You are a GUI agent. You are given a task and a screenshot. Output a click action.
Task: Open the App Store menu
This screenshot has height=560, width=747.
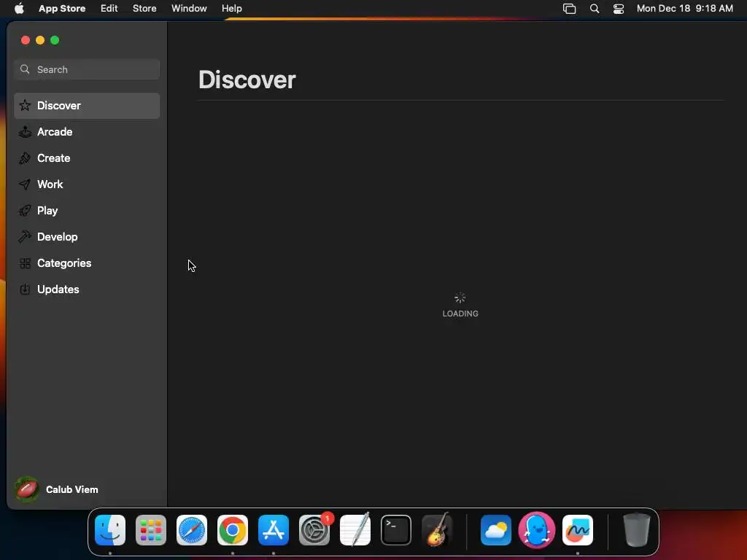click(x=62, y=9)
